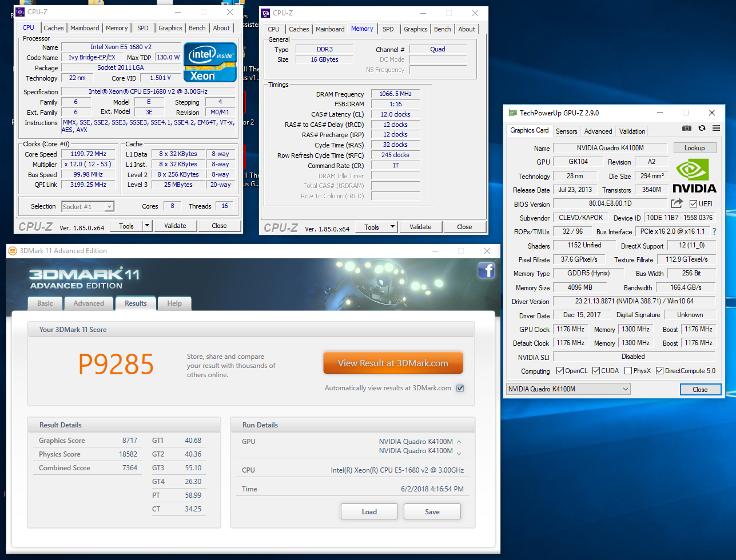Image resolution: width=736 pixels, height=560 pixels.
Task: Click View Result at 3DMark.com button
Action: tap(393, 363)
